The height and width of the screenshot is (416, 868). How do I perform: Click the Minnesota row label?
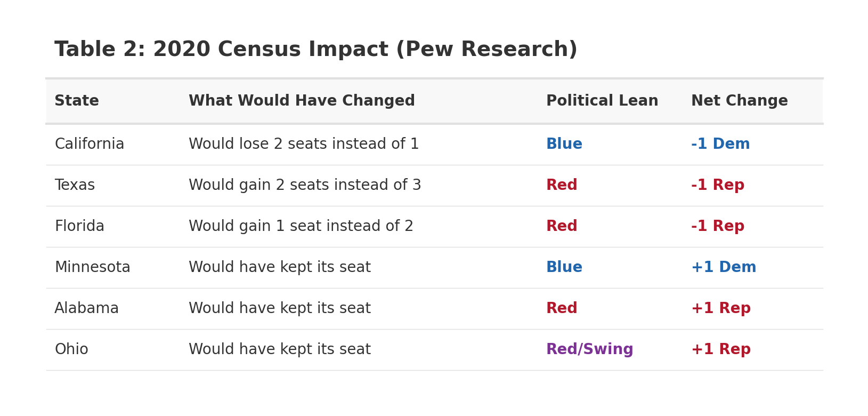[92, 267]
